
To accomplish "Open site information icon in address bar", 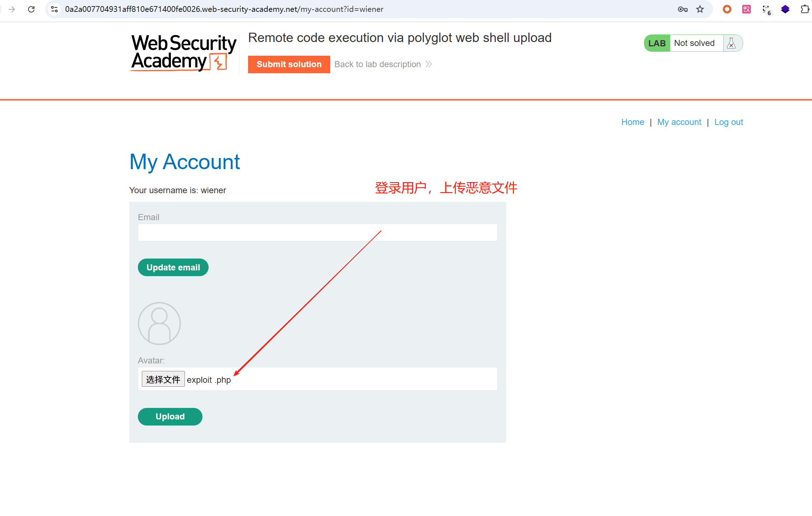I will tap(55, 9).
